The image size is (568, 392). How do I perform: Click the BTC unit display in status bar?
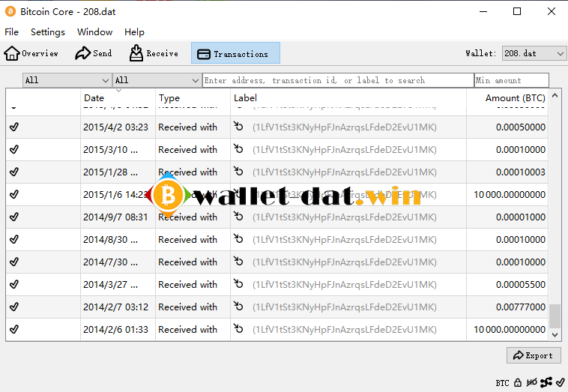(503, 383)
